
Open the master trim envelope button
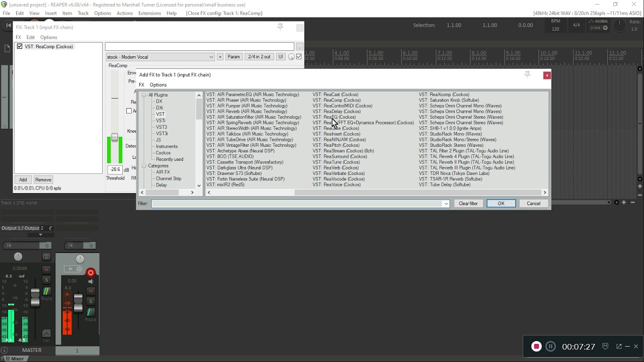[46, 333]
